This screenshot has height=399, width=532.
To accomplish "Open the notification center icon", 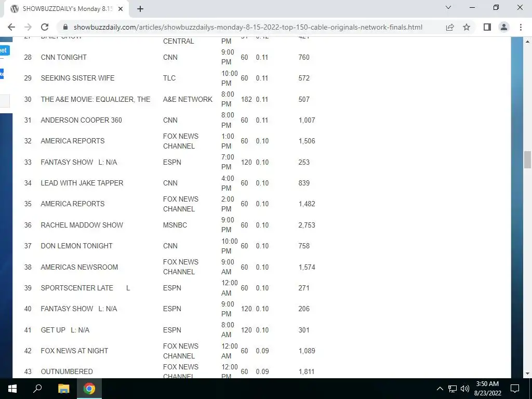I will tap(515, 389).
